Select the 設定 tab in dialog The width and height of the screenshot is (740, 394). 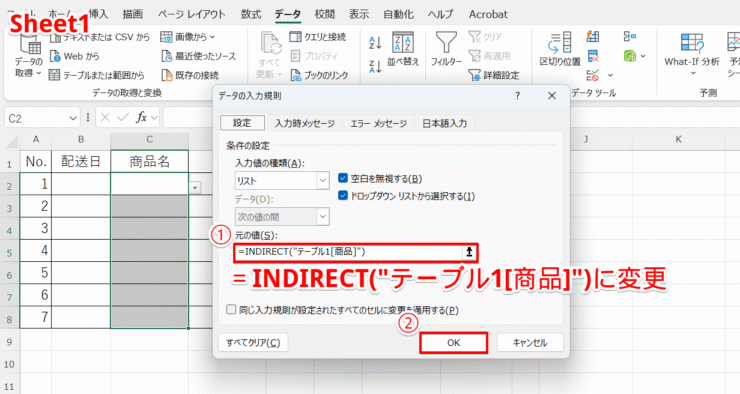242,123
